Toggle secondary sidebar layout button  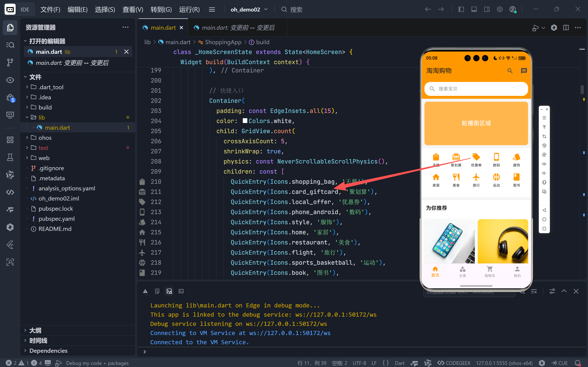(487, 9)
